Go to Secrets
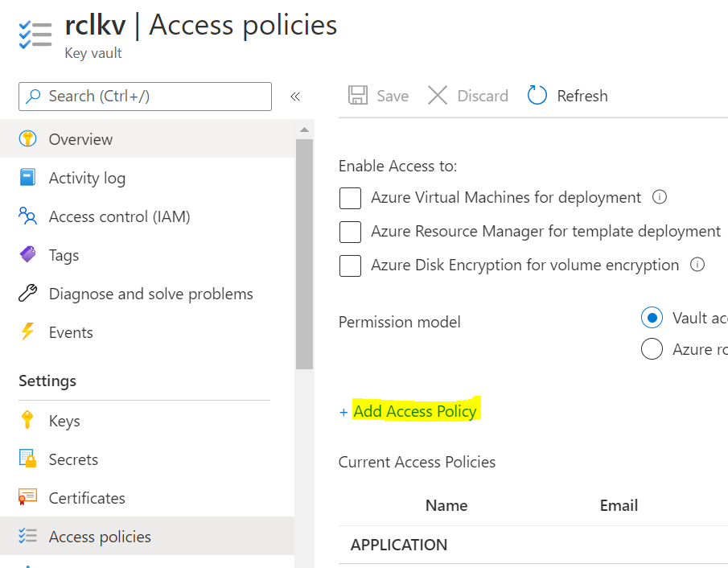The height and width of the screenshot is (568, 728). tap(147, 459)
